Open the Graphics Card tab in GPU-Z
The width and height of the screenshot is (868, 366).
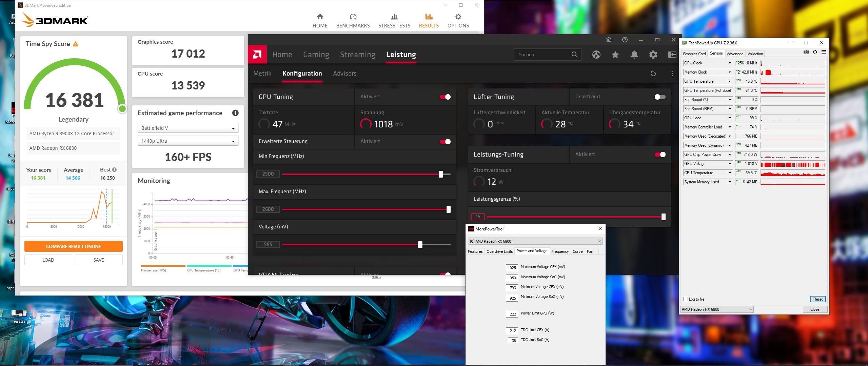tap(694, 54)
